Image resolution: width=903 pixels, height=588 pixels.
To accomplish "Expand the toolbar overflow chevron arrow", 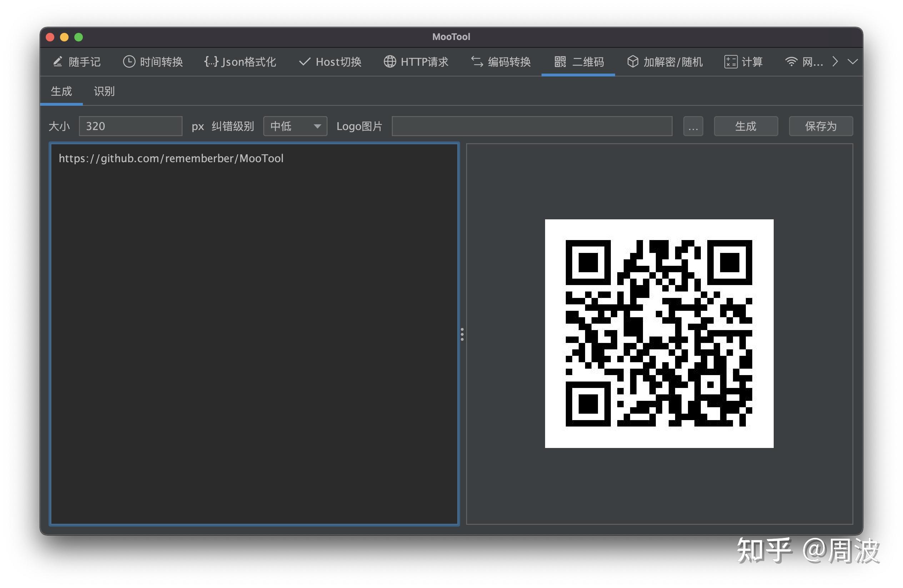I will tap(835, 61).
